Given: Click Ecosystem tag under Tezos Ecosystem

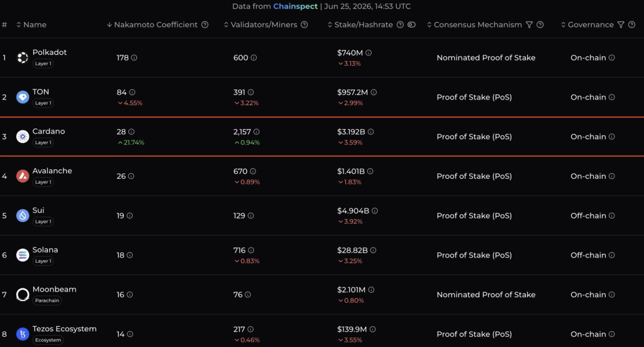Looking at the screenshot, I should pos(48,340).
